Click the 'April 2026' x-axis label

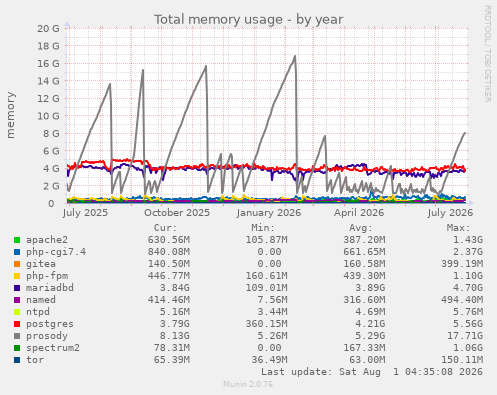point(359,213)
